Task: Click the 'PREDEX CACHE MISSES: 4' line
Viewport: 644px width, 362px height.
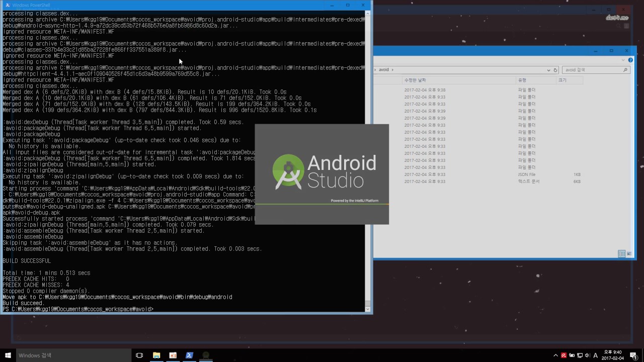Action: (36, 285)
